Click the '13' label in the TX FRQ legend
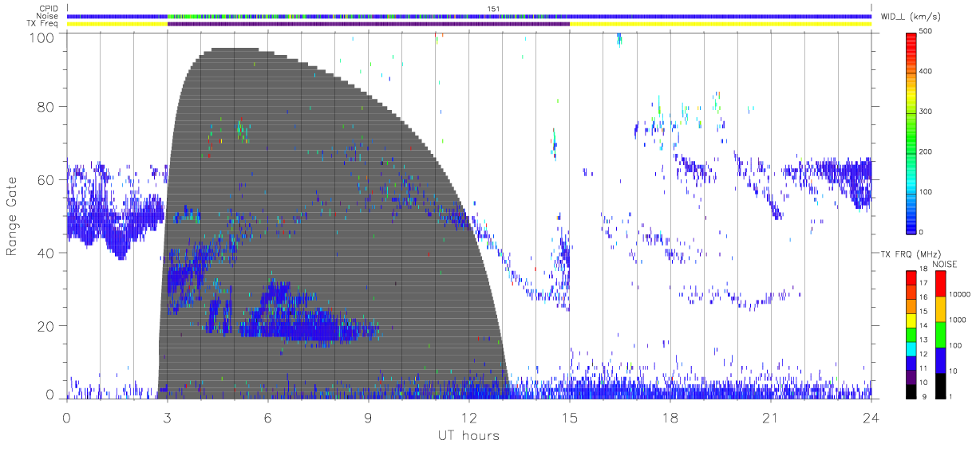 (x=923, y=340)
